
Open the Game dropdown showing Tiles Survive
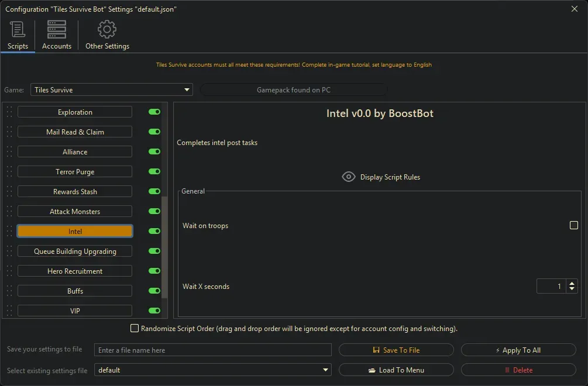click(111, 90)
